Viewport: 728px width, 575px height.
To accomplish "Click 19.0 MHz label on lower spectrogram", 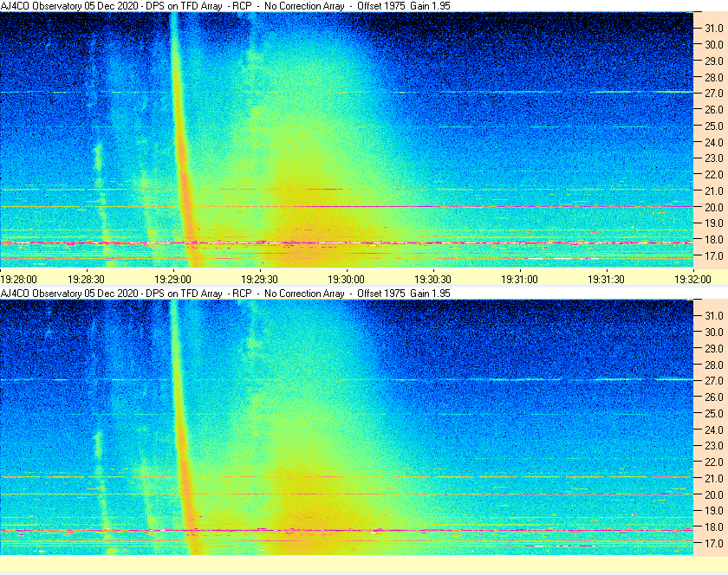I will [714, 511].
